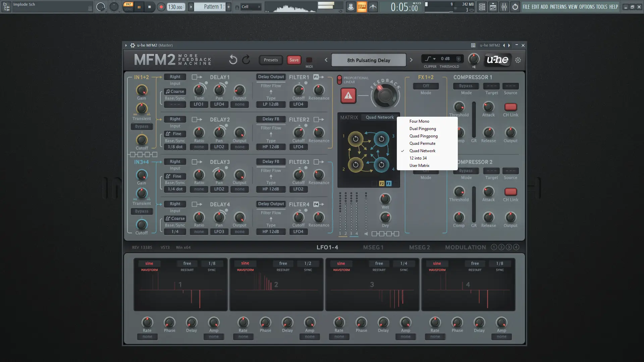
Task: Open the mixer icon in FL toolbar
Action: [504, 7]
